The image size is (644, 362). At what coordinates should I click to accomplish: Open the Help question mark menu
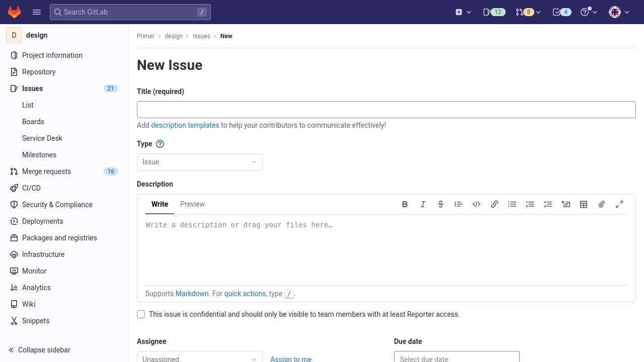pos(589,12)
